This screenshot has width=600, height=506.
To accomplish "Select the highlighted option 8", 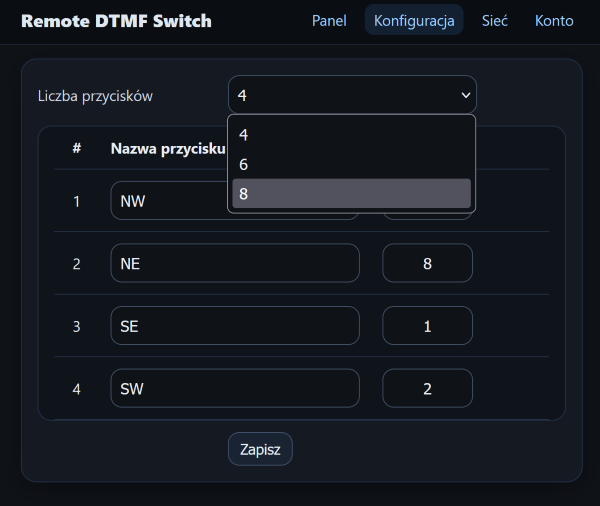I will pyautogui.click(x=351, y=194).
